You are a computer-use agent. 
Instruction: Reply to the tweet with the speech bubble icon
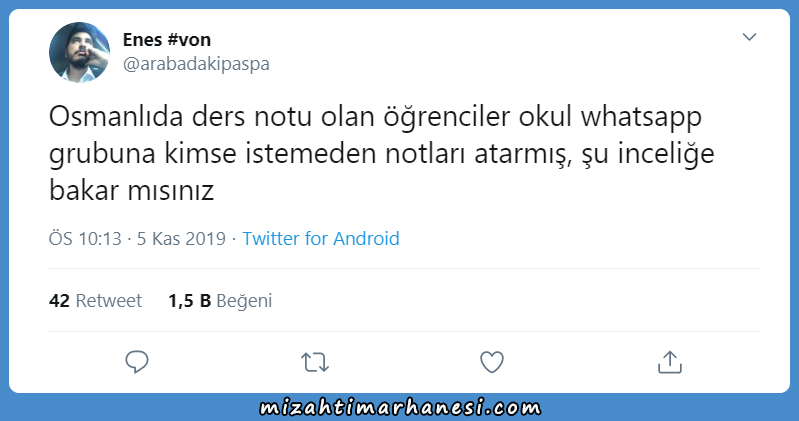[x=137, y=362]
